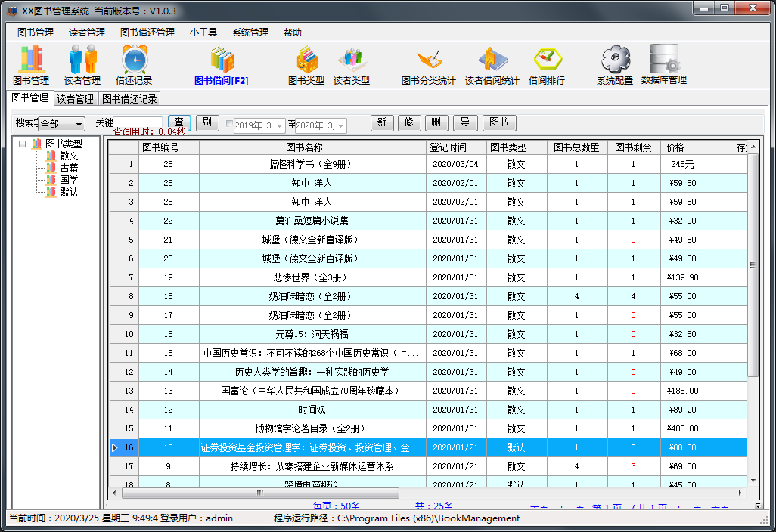Image resolution: width=776 pixels, height=532 pixels.
Task: Click the 导 export button
Action: (x=465, y=122)
